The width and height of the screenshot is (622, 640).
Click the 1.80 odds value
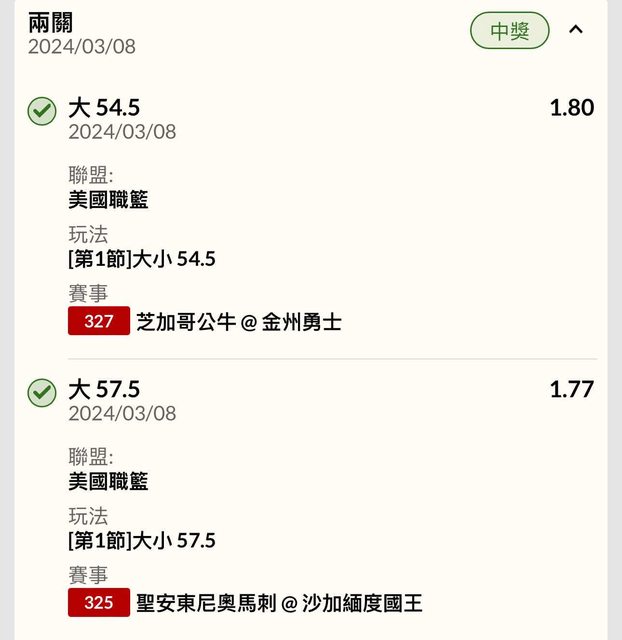[572, 108]
